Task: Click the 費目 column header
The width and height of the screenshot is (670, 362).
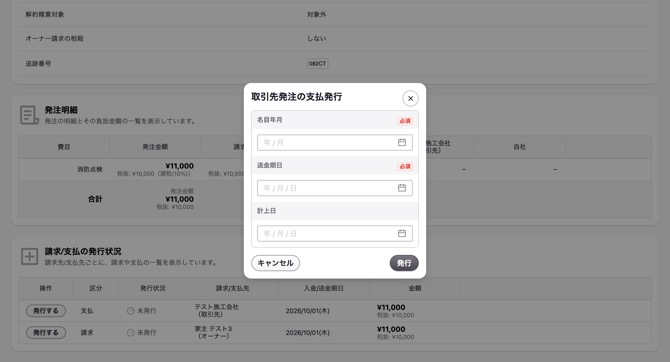Action: pyautogui.click(x=64, y=147)
